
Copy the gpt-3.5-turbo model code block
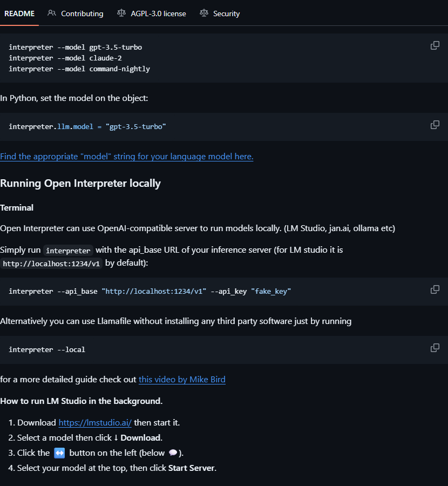[x=435, y=45]
